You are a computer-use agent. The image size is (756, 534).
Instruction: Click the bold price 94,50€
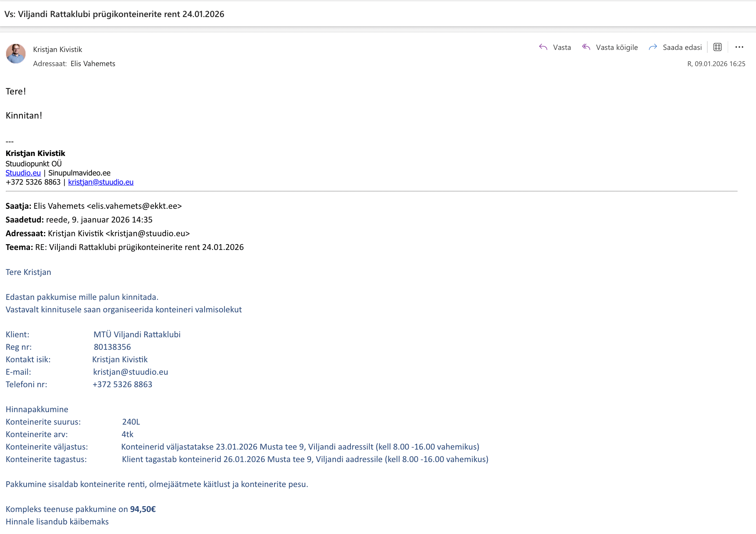pos(143,509)
